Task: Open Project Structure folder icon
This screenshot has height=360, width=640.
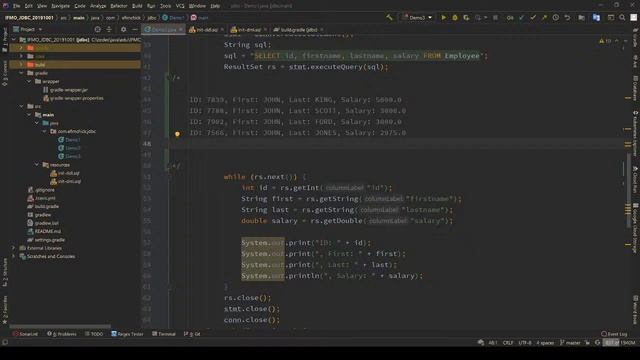Action: pyautogui.click(x=581, y=18)
